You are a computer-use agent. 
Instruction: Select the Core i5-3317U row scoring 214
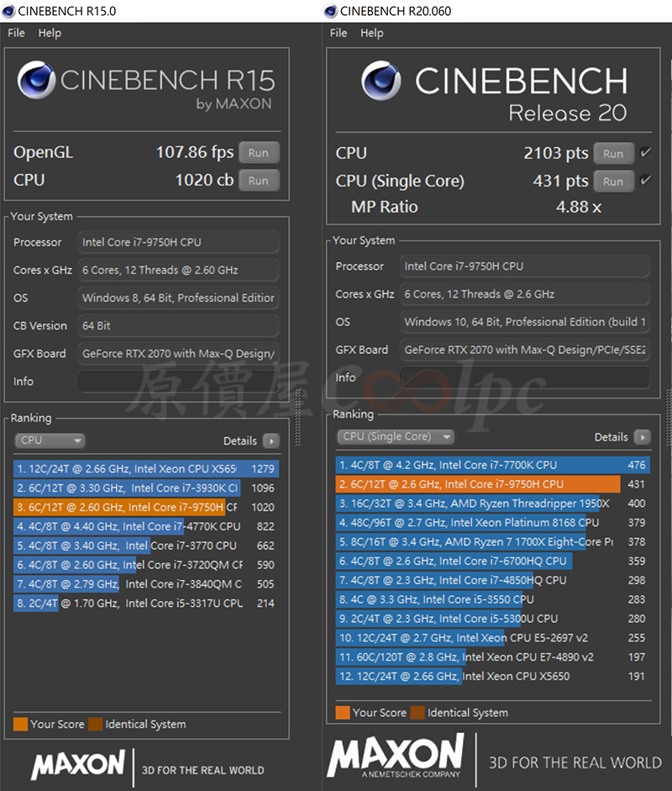coord(146,603)
